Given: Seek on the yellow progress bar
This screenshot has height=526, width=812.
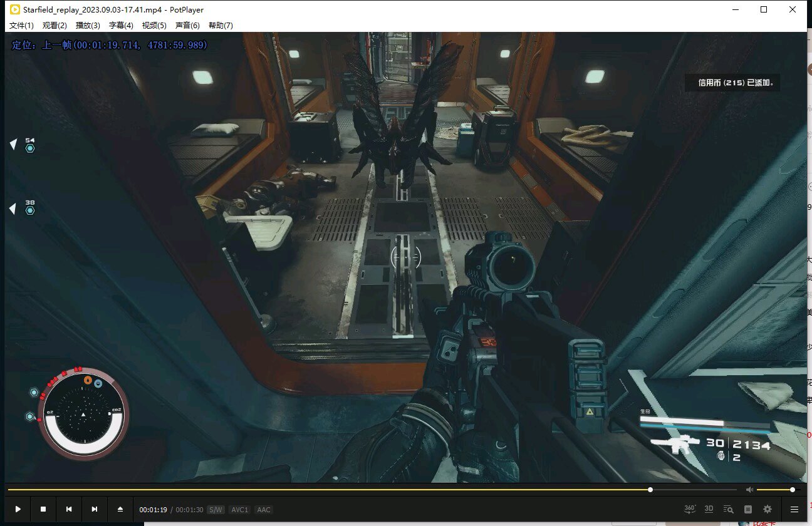Looking at the screenshot, I should point(373,490).
